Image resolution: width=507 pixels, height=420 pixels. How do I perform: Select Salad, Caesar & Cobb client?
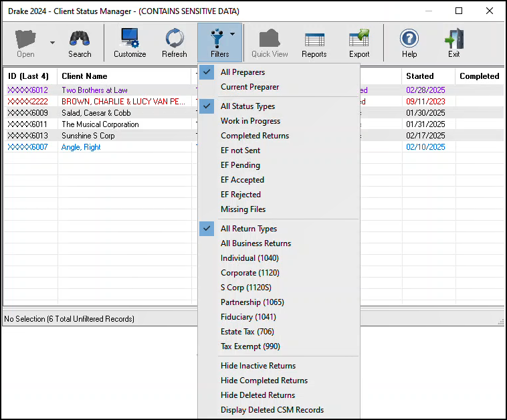(96, 113)
